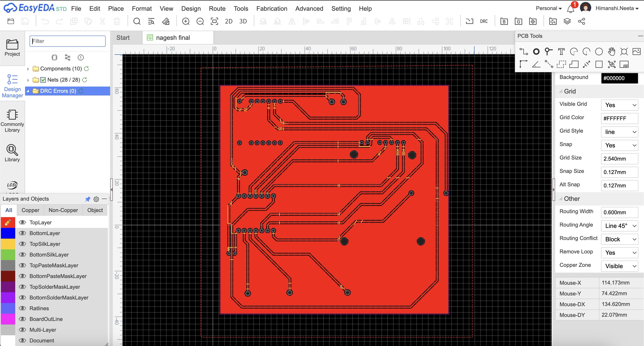This screenshot has width=644, height=346.
Task: Switch to the Non-Copper layers tab
Action: (63, 210)
